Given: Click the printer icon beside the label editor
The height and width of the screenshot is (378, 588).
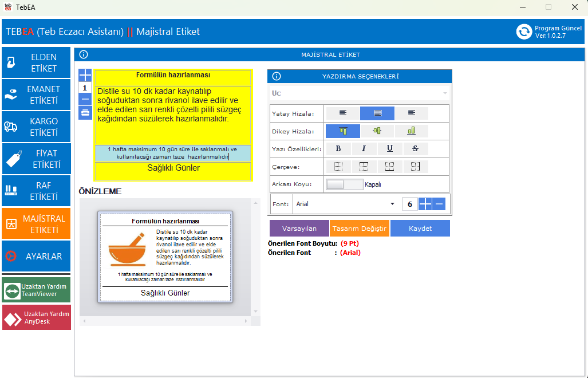Looking at the screenshot, I should pos(85,112).
